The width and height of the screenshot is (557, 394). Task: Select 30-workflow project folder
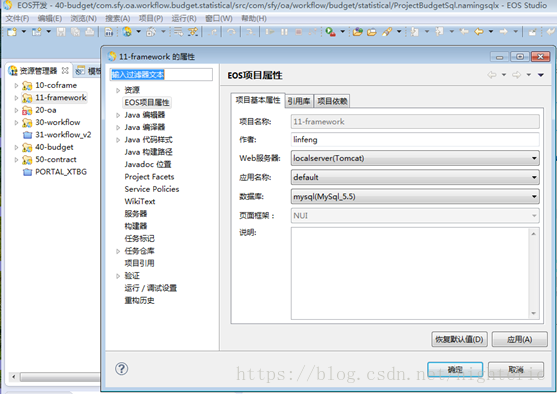[x=58, y=122]
